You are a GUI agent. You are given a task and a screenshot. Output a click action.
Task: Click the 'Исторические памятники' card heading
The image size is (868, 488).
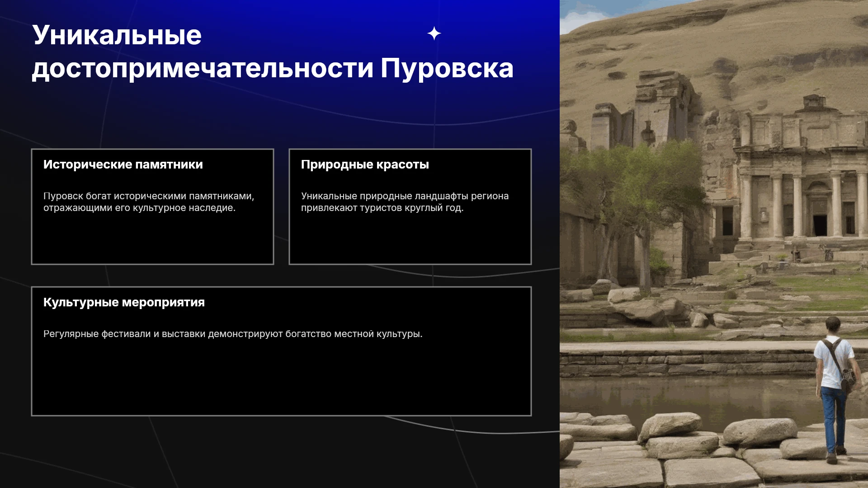123,164
